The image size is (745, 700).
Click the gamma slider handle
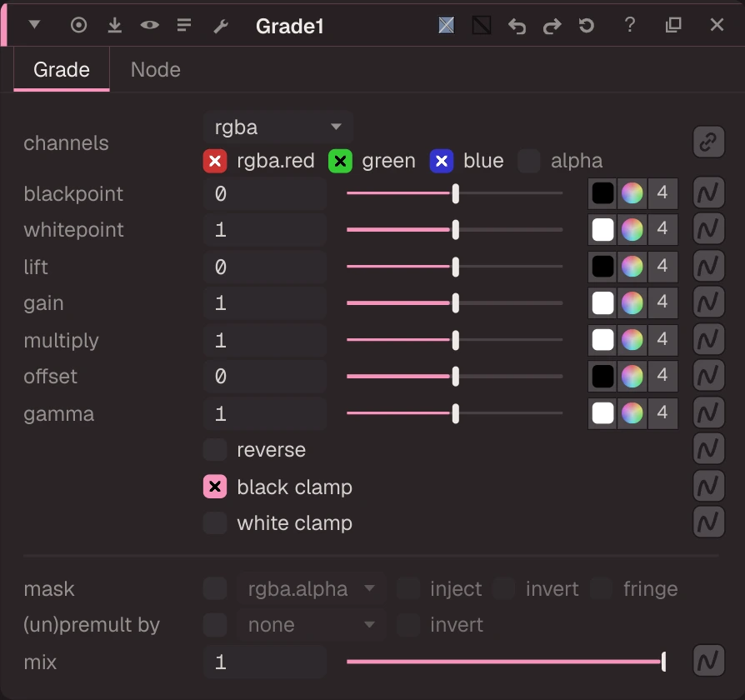[456, 413]
